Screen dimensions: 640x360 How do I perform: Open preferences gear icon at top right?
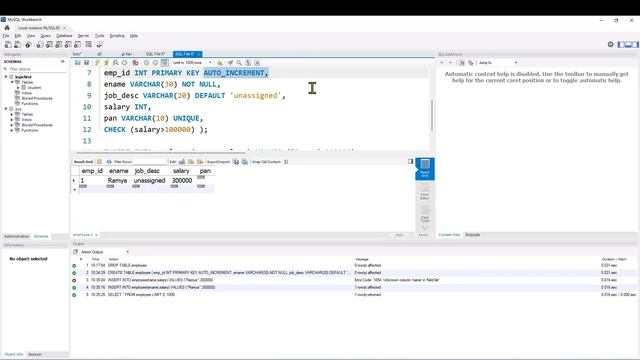tap(611, 44)
